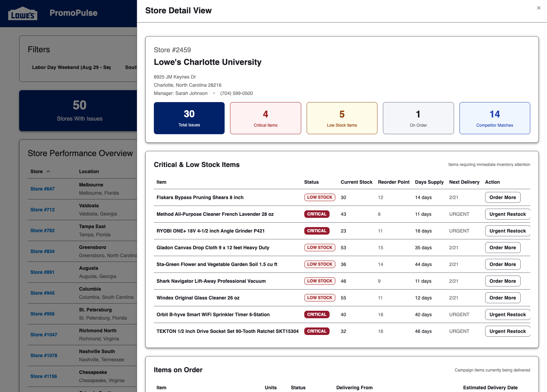Screen dimensions: 547x392
Task: Click the Stores With Issues summary card
Action: [79, 111]
